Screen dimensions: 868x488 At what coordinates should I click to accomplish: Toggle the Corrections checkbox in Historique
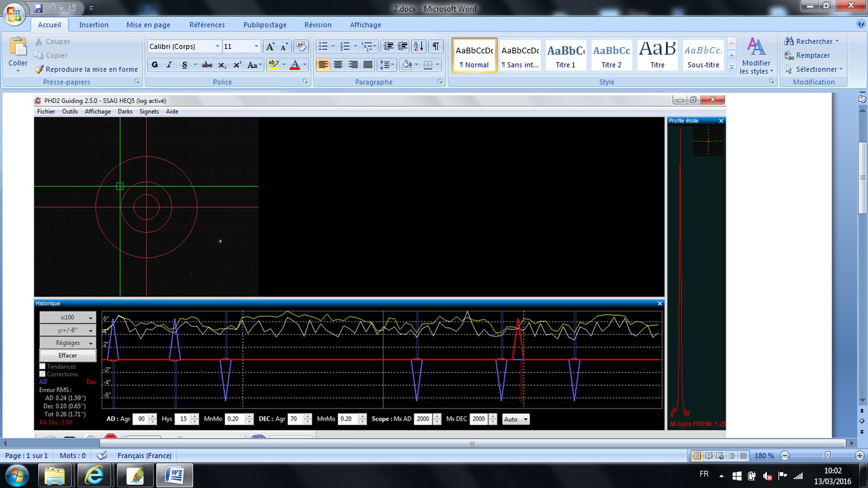click(43, 374)
